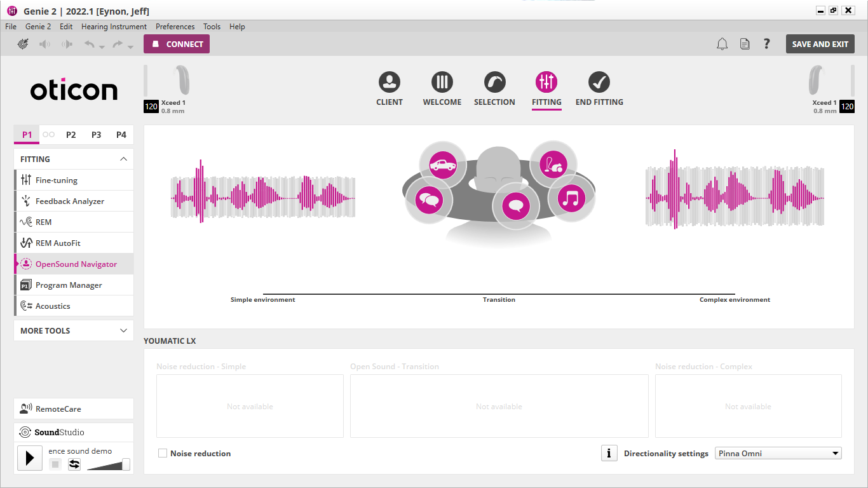
Task: Click the CONNECT button
Action: [x=177, y=44]
